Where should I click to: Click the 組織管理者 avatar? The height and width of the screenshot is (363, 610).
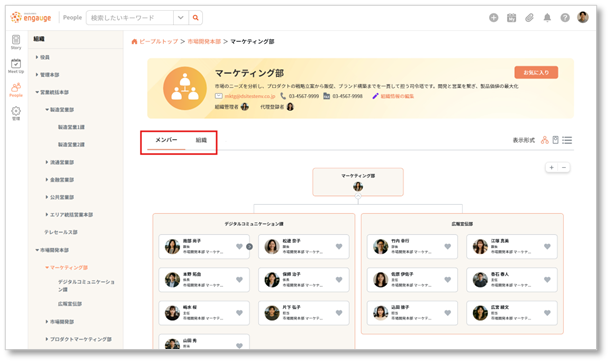245,107
